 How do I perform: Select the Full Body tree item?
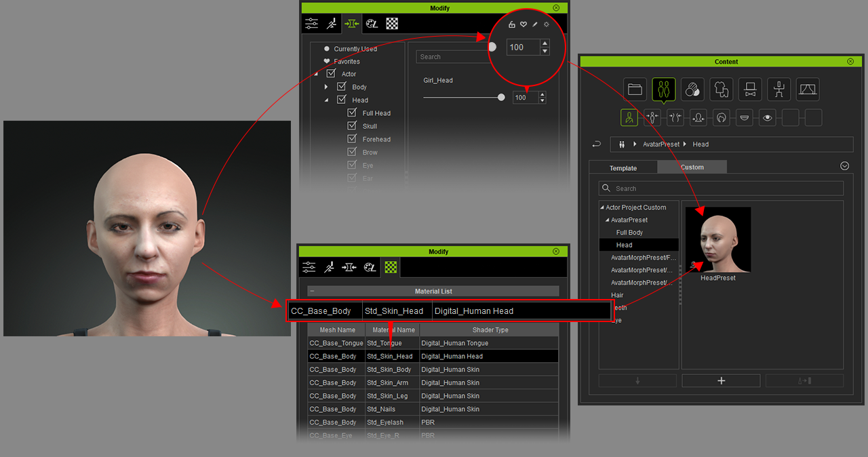(x=629, y=233)
